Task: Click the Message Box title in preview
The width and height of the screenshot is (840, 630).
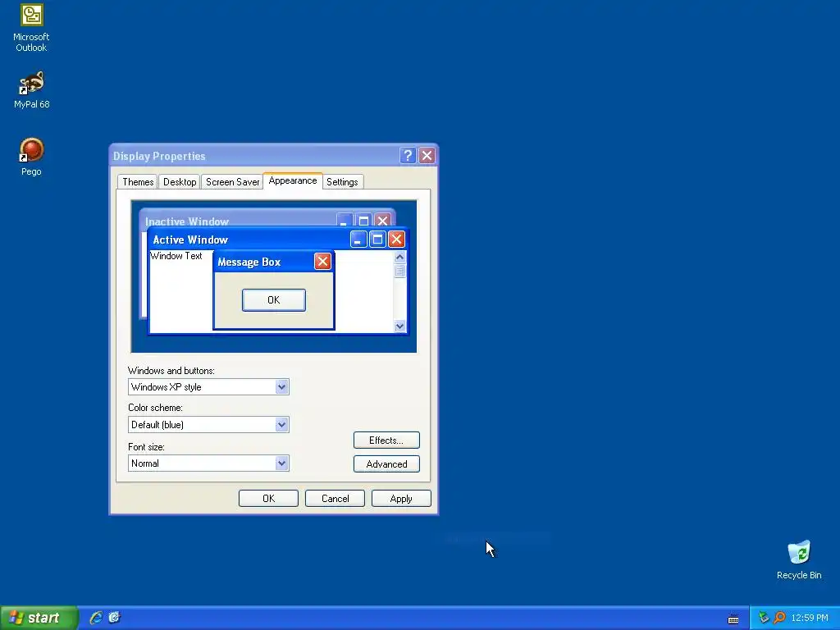Action: (249, 262)
